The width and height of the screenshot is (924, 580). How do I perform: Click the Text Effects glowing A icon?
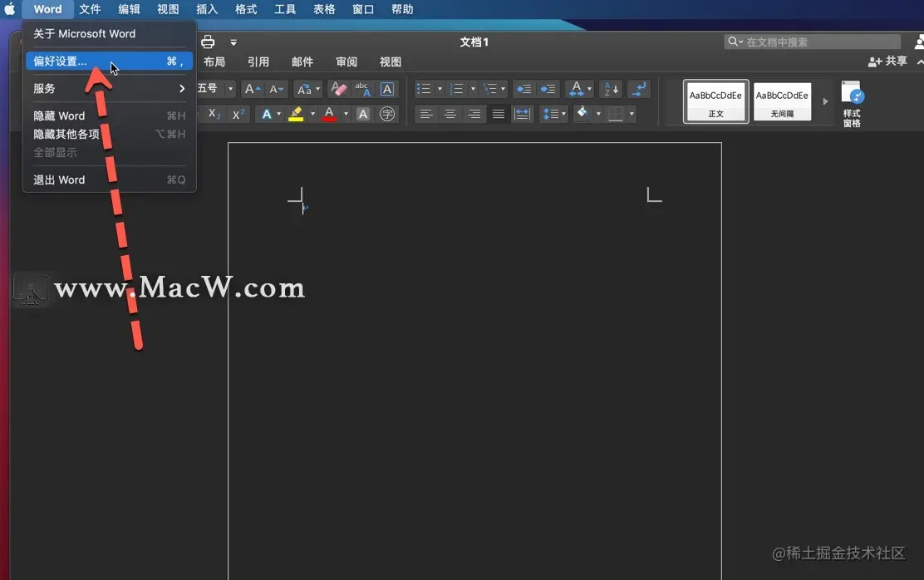coord(267,114)
